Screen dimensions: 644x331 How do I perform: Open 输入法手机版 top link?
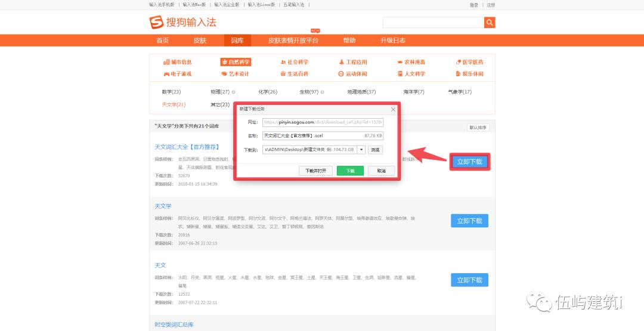tap(162, 5)
